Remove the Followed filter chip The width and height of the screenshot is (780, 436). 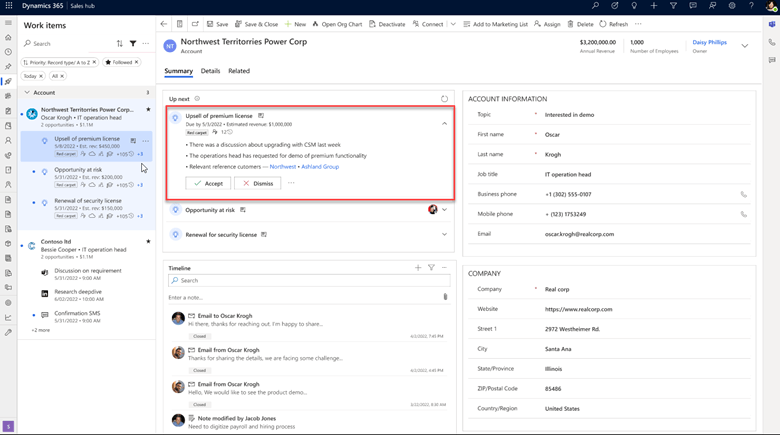[x=137, y=62]
